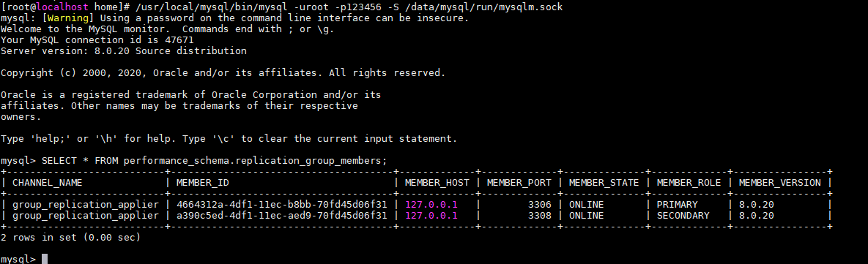
Task: Click port number 3308
Action: [540, 216]
